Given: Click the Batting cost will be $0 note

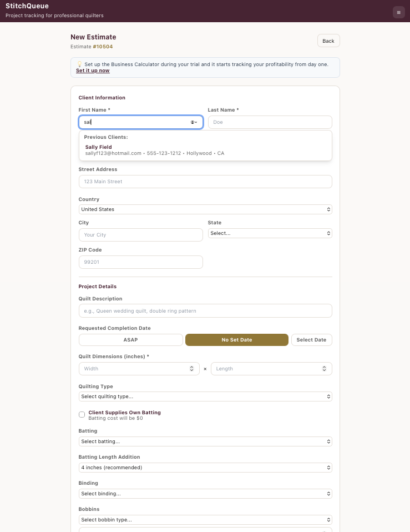Looking at the screenshot, I should (x=115, y=418).
